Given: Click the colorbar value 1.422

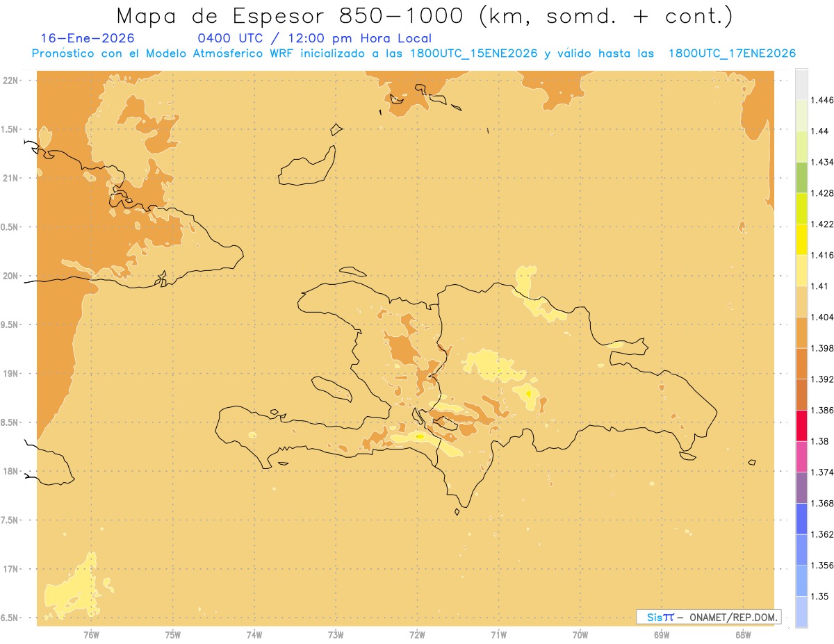Looking at the screenshot, I should pos(824,224).
